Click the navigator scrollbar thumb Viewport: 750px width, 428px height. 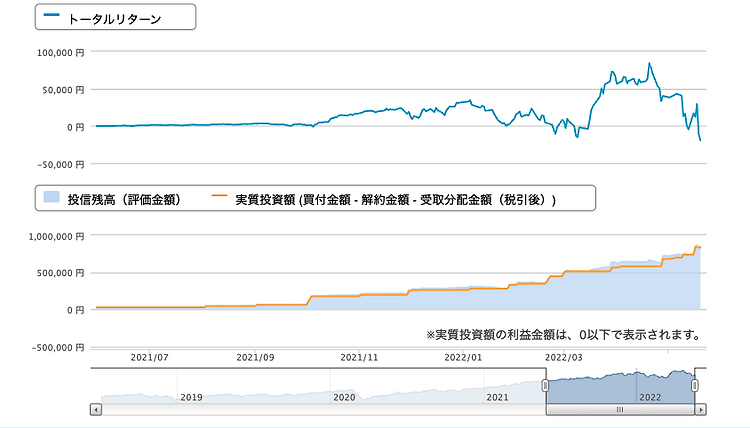coord(620,409)
